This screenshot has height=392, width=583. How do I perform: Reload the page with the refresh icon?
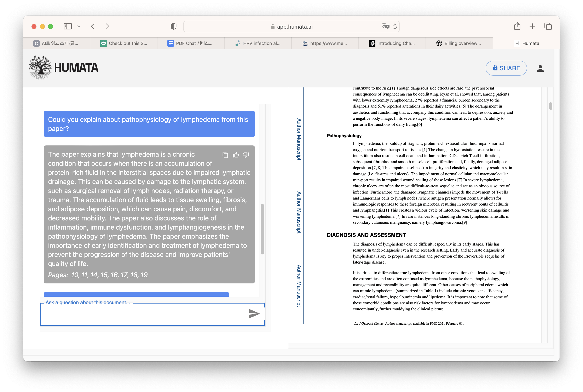[395, 26]
